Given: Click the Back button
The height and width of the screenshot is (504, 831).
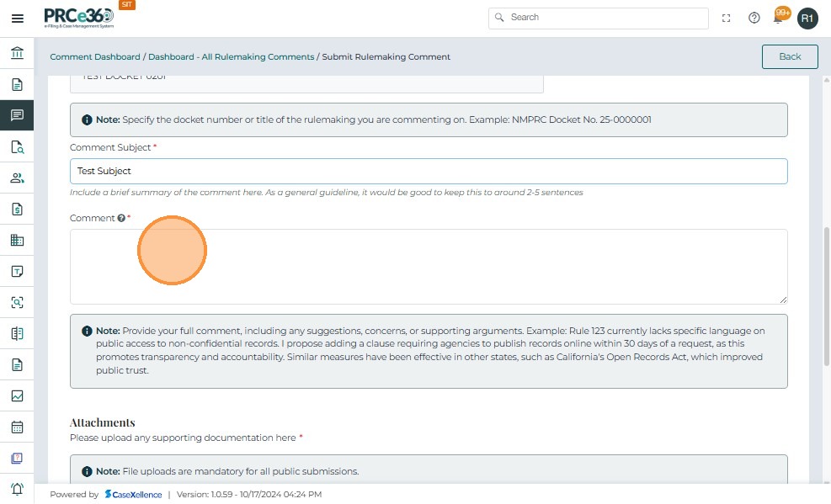Looking at the screenshot, I should (x=790, y=56).
